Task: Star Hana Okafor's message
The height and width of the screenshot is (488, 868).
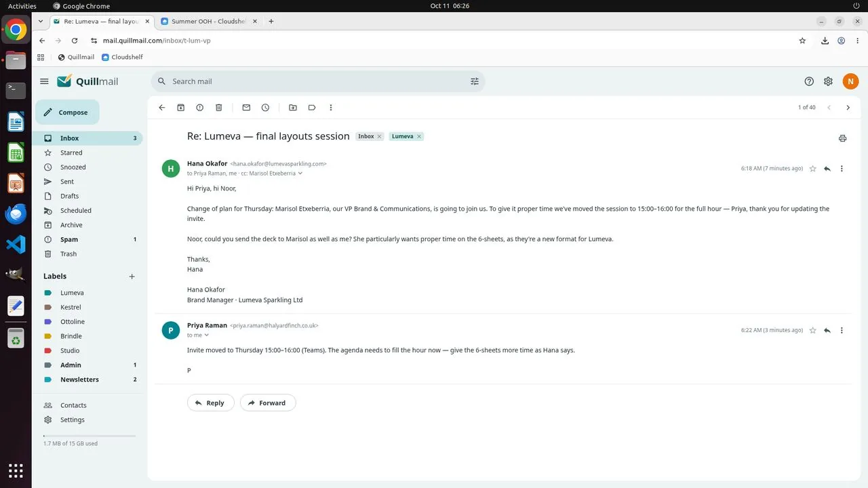Action: click(x=812, y=169)
